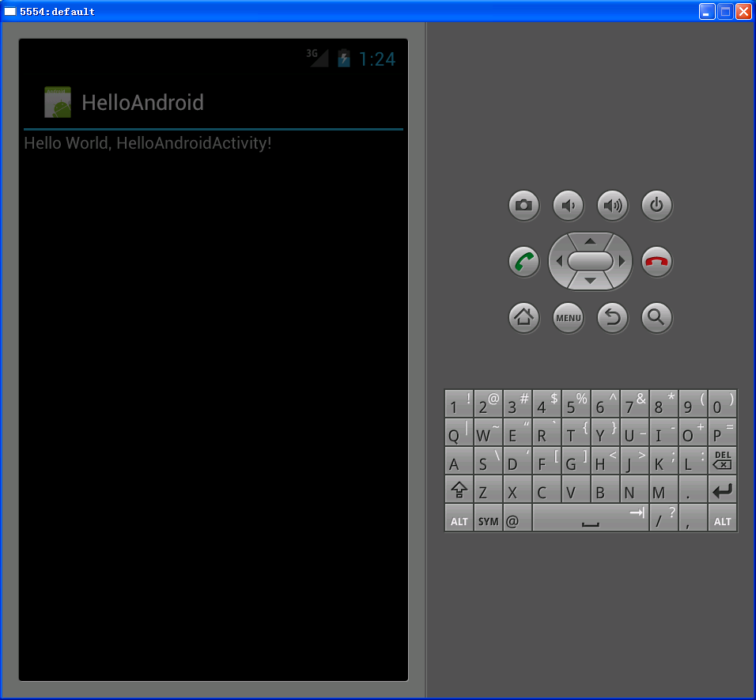Click the emulator camera button
Viewport: 756px width, 700px height.
[524, 206]
